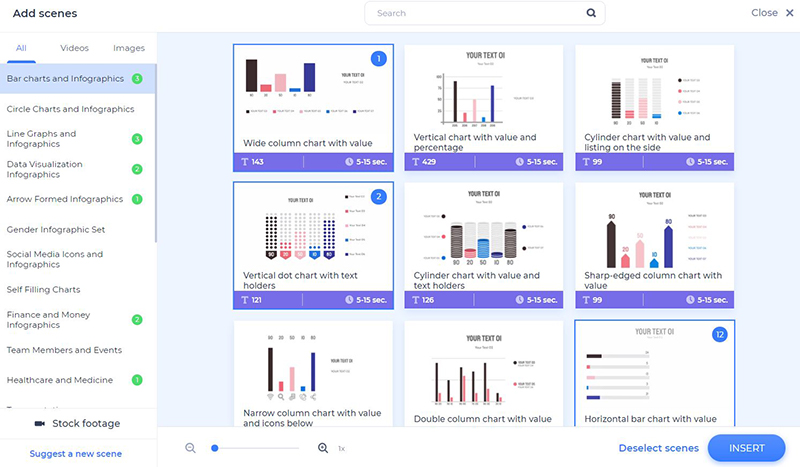Select the Cylinder chart with listing thumbnail
800x467 pixels.
pyautogui.click(x=654, y=95)
